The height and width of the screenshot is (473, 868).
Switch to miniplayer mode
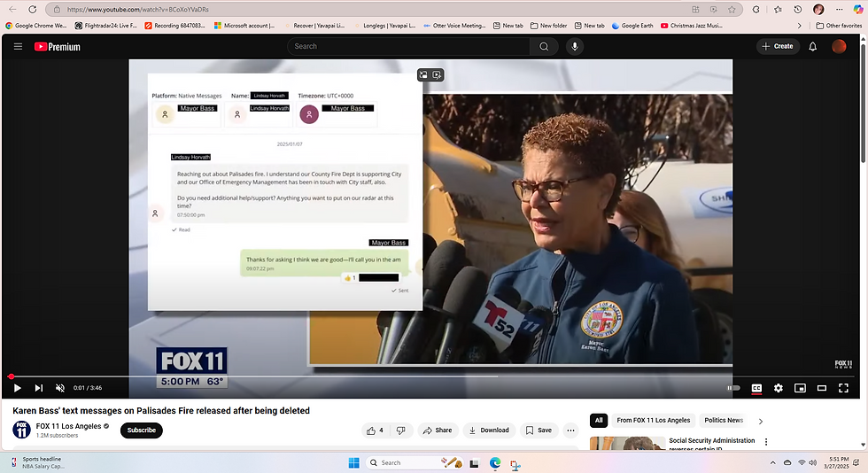click(x=800, y=388)
